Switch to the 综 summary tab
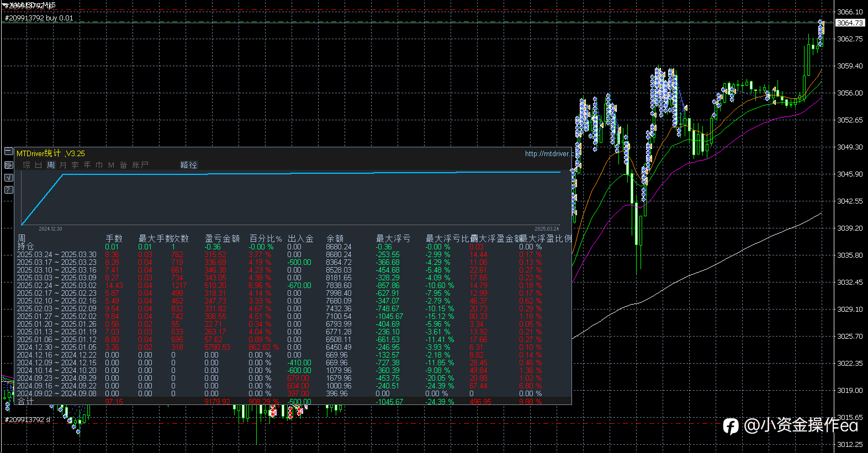 click(x=27, y=165)
